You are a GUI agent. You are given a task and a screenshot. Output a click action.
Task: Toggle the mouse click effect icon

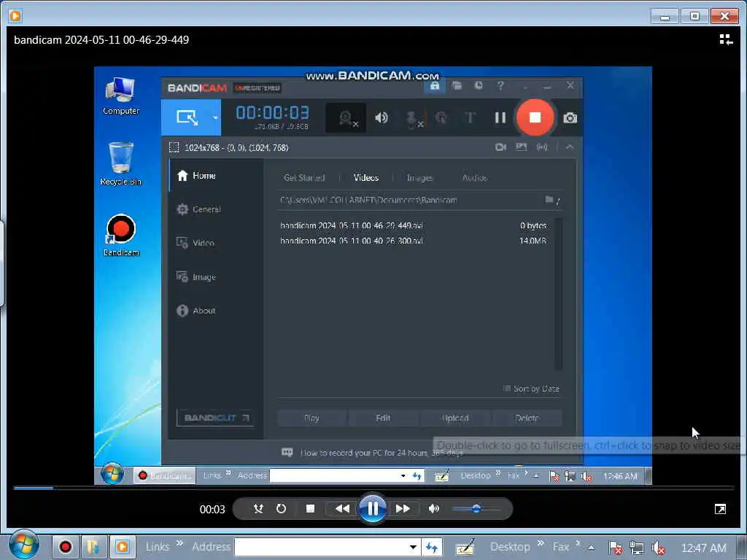coord(441,117)
